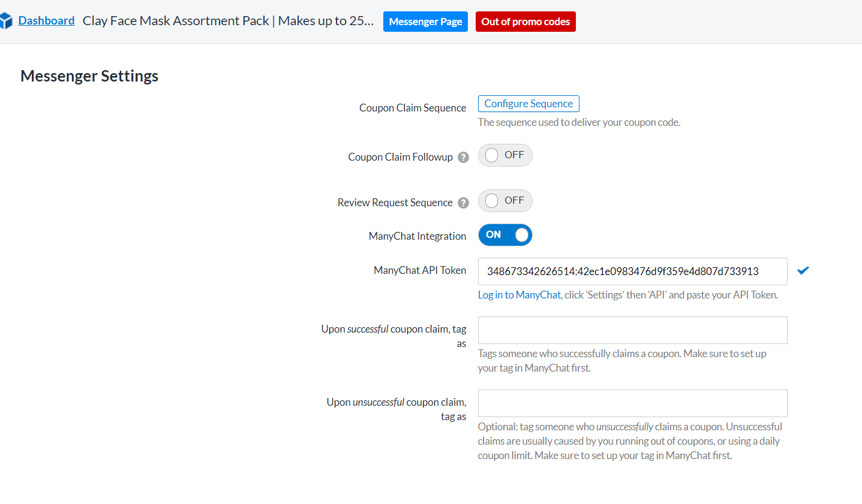Click the Coupon Claim Sequence label
This screenshot has height=504, width=862.
413,108
